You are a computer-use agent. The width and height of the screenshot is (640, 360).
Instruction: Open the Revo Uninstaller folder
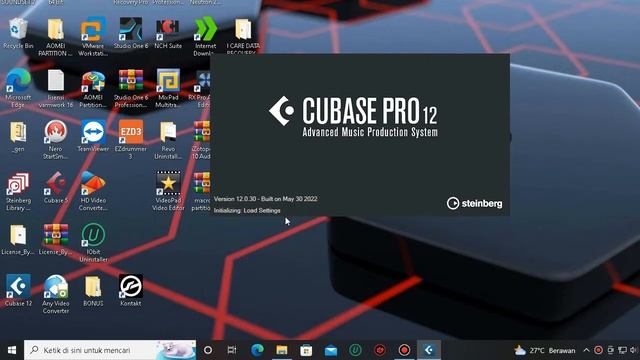pyautogui.click(x=168, y=139)
